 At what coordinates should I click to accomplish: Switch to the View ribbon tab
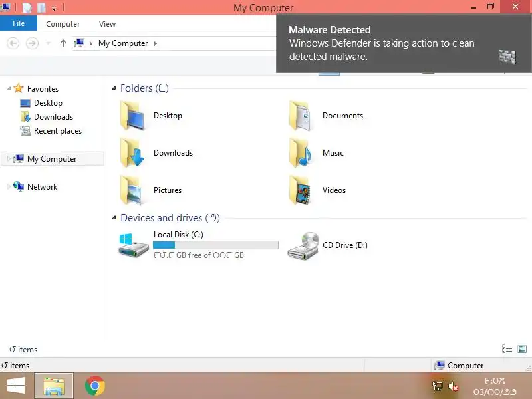pos(107,24)
